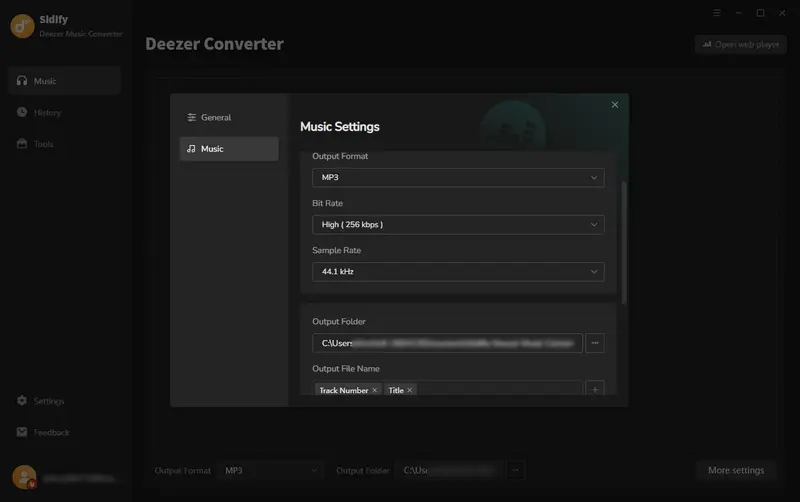Click the Sidify app logo icon
Image resolution: width=800 pixels, height=502 pixels.
coord(22,26)
